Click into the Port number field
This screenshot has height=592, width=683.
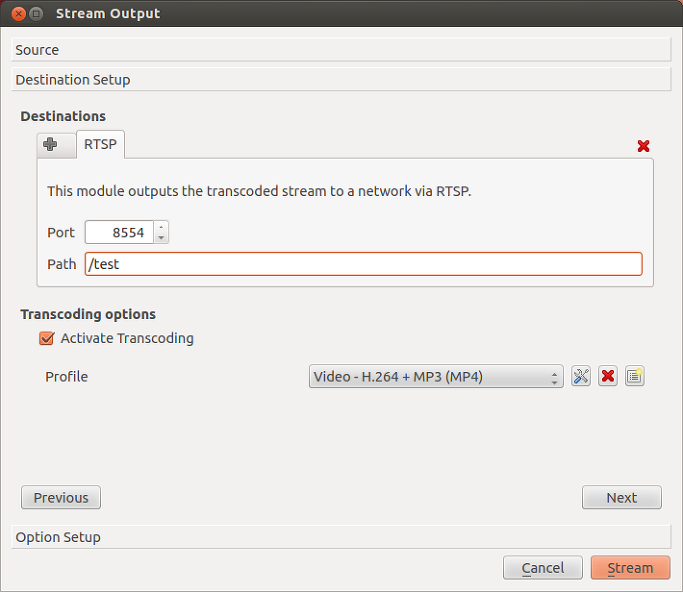(x=119, y=232)
